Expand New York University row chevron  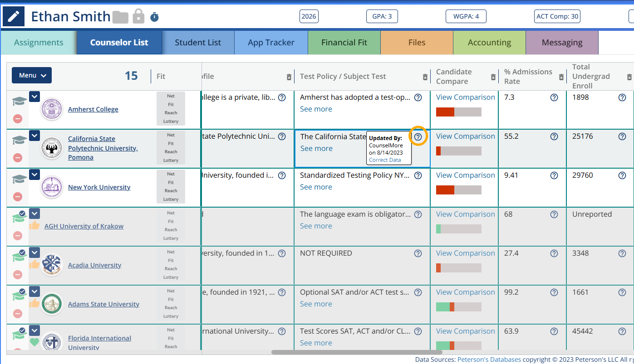(34, 175)
